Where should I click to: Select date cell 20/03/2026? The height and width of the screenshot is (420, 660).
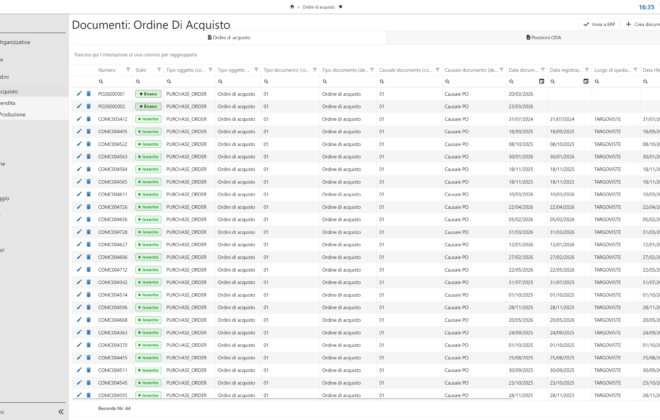pos(521,94)
